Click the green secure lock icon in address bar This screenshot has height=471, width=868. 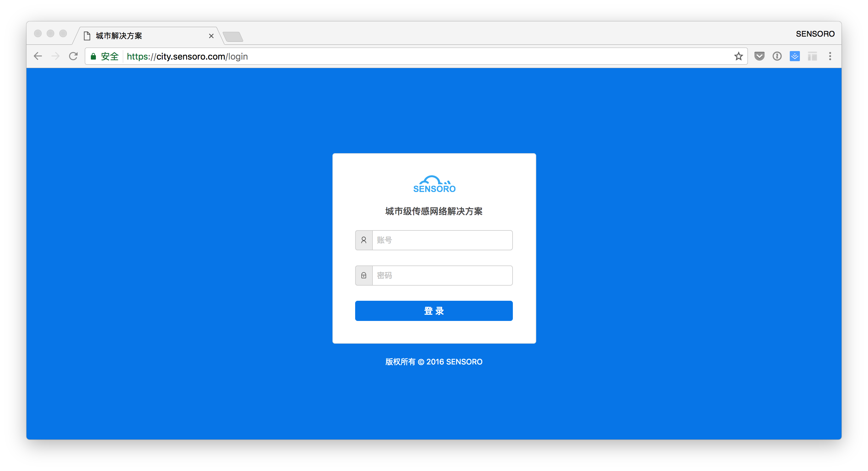[x=93, y=56]
